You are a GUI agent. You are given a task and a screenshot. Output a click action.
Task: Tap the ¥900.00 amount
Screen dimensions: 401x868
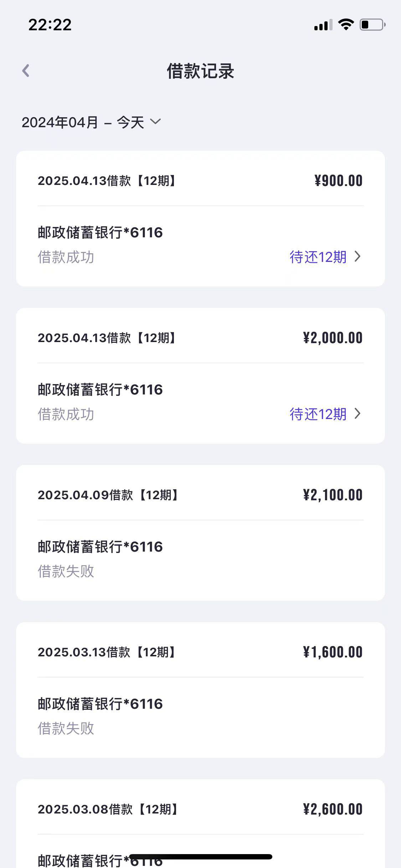[338, 181]
